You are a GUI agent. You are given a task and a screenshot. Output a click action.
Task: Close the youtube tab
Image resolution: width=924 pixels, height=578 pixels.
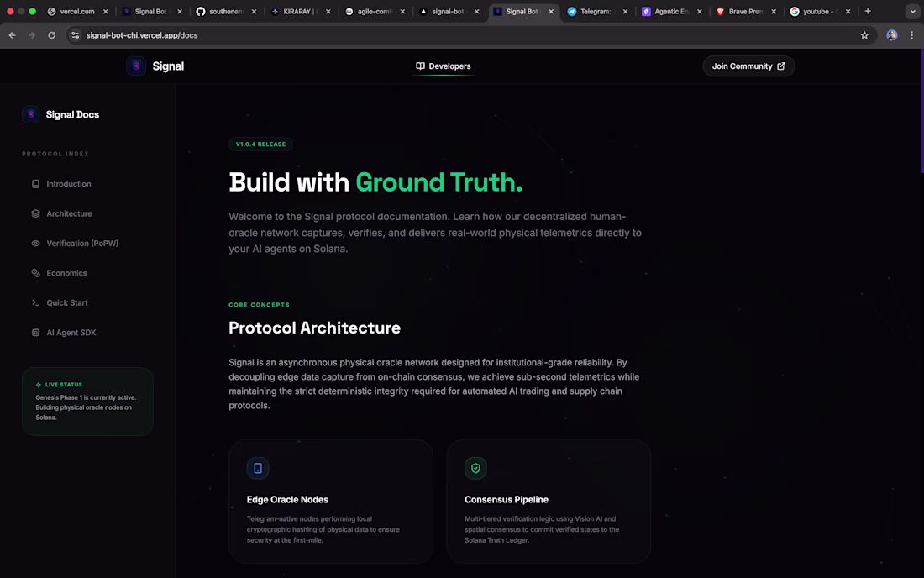[x=848, y=11]
